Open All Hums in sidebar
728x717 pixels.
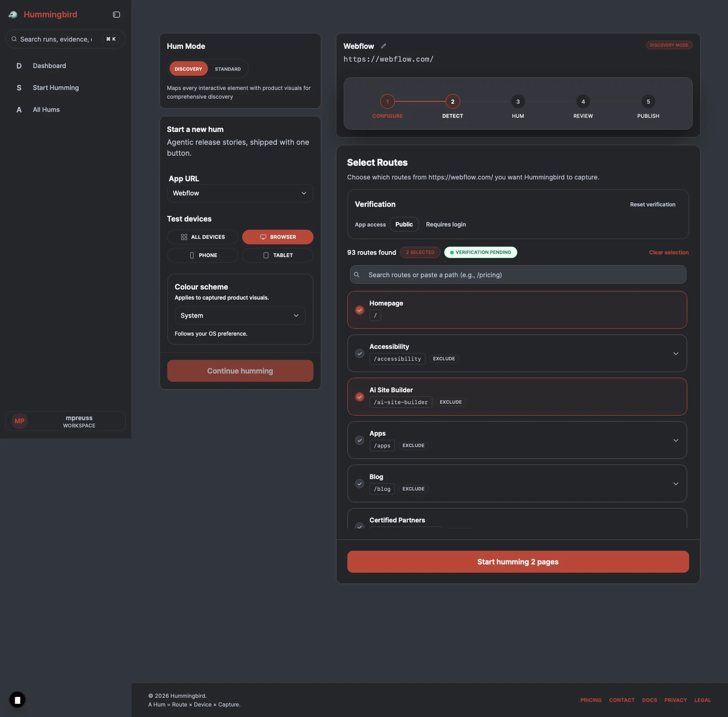tap(65, 110)
